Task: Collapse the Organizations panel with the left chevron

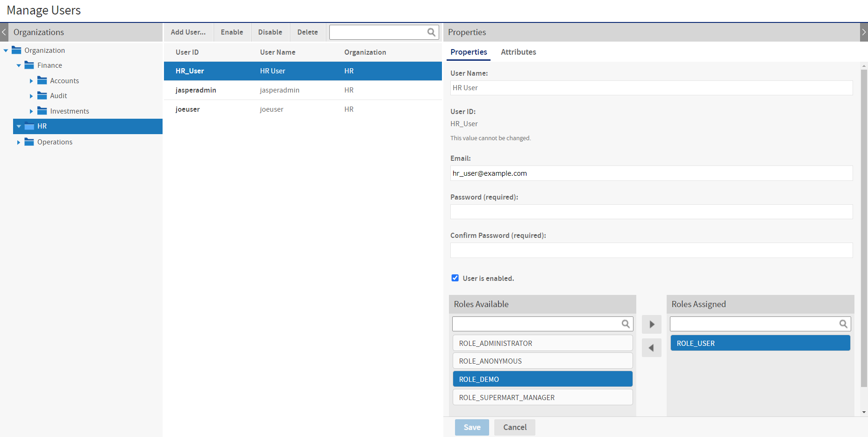Action: coord(4,32)
